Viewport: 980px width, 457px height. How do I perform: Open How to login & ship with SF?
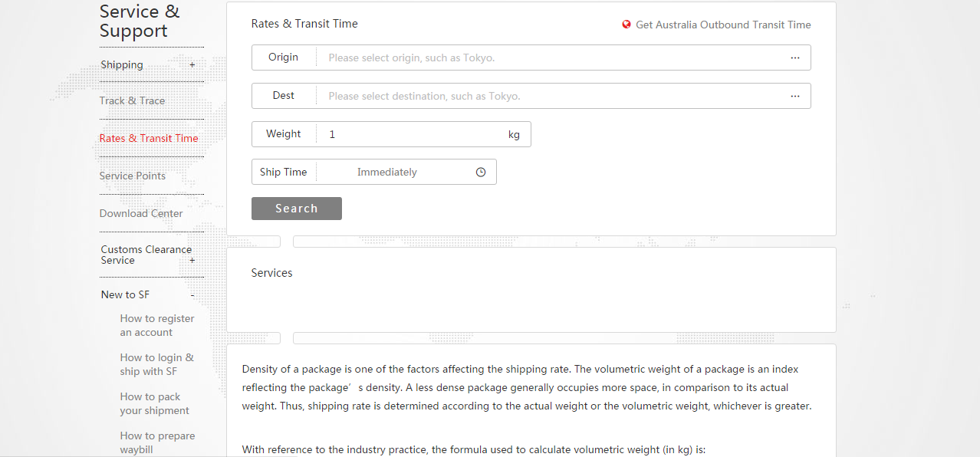point(156,364)
